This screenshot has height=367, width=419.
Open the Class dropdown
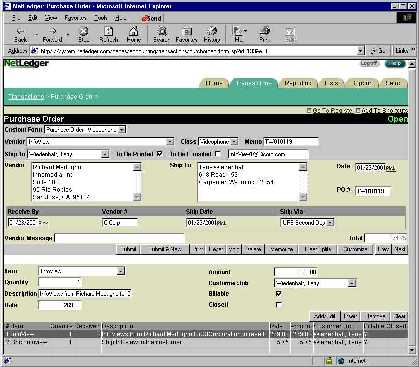click(x=234, y=142)
